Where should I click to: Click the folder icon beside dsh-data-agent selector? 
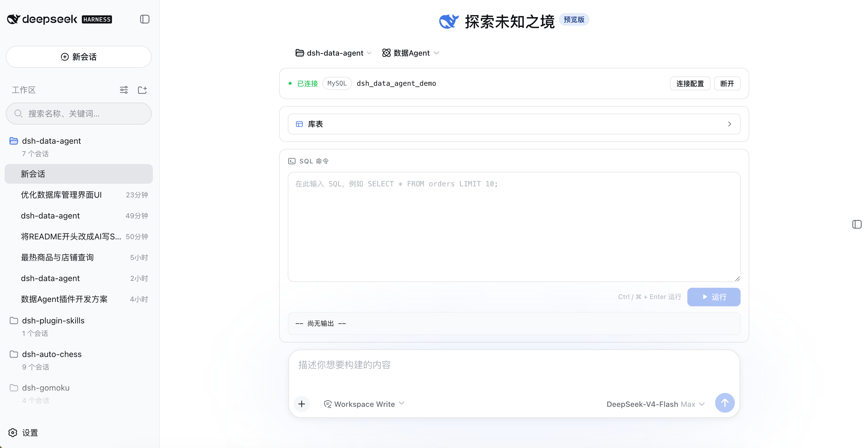[x=300, y=53]
